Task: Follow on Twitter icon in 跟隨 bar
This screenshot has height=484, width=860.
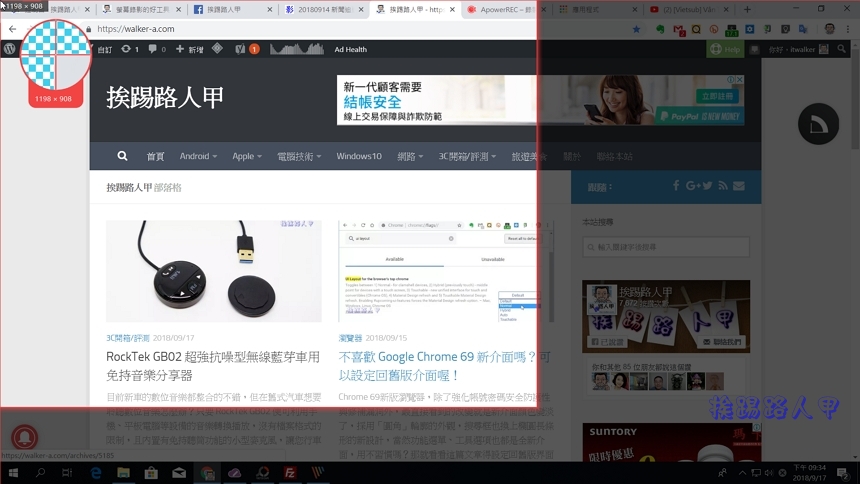Action: 707,186
